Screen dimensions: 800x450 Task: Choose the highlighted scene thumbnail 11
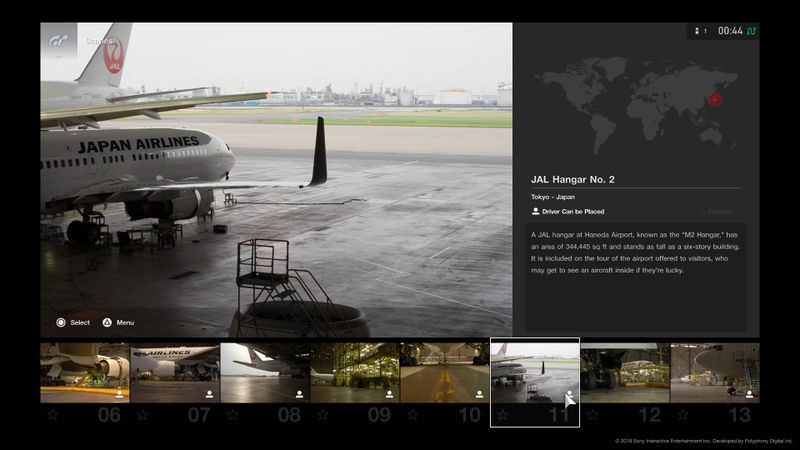click(534, 380)
